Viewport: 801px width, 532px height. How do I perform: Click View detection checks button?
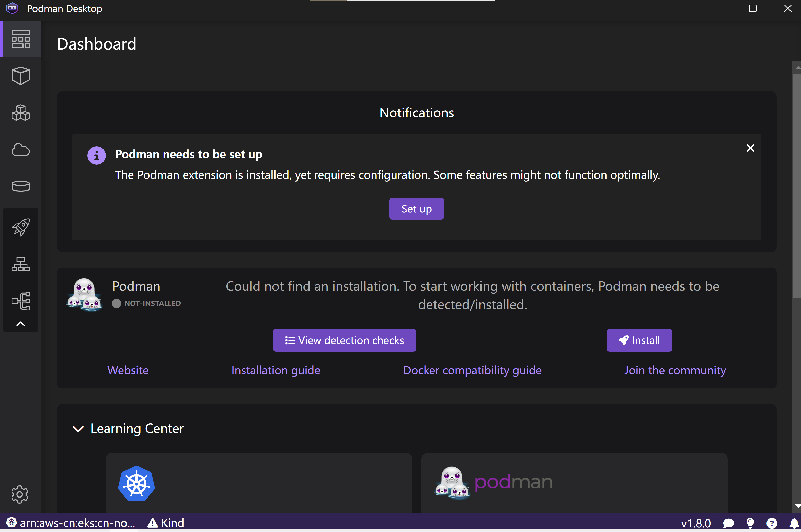tap(344, 340)
